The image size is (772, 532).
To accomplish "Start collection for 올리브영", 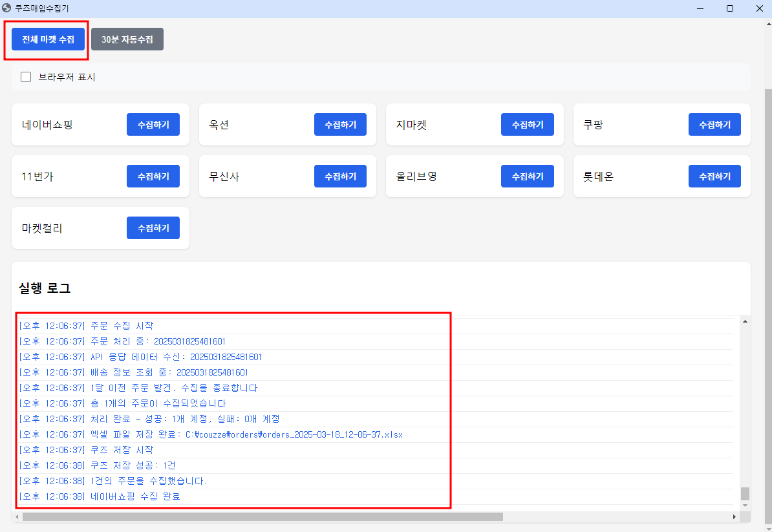I will point(528,176).
